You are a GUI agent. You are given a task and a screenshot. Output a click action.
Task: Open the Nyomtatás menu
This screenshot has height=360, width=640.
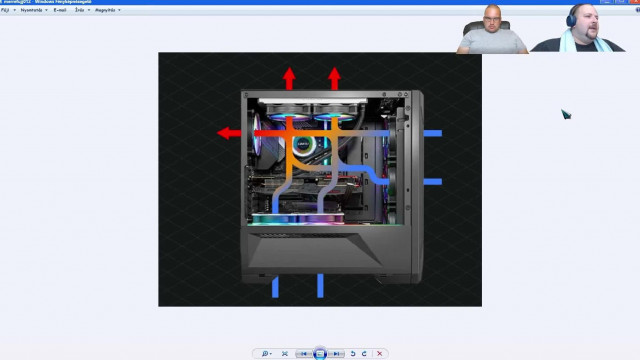(x=31, y=10)
